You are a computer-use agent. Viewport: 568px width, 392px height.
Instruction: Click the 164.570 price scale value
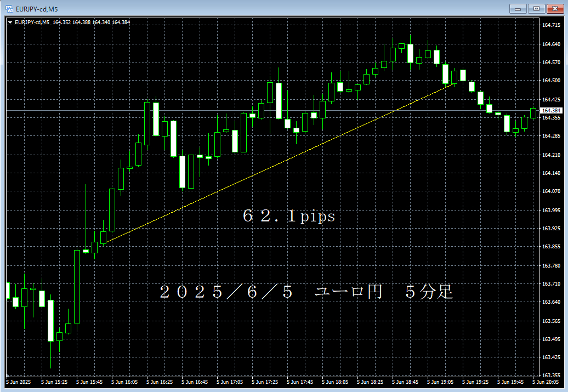(x=551, y=63)
